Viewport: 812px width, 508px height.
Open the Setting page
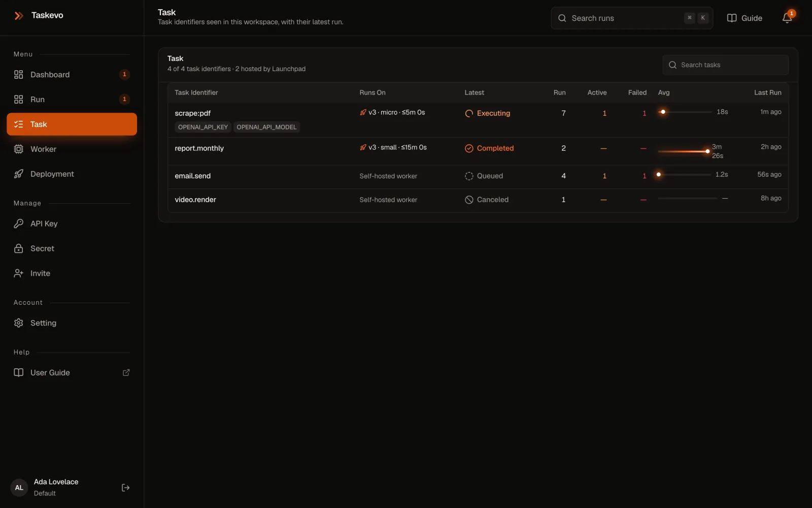tap(72, 323)
